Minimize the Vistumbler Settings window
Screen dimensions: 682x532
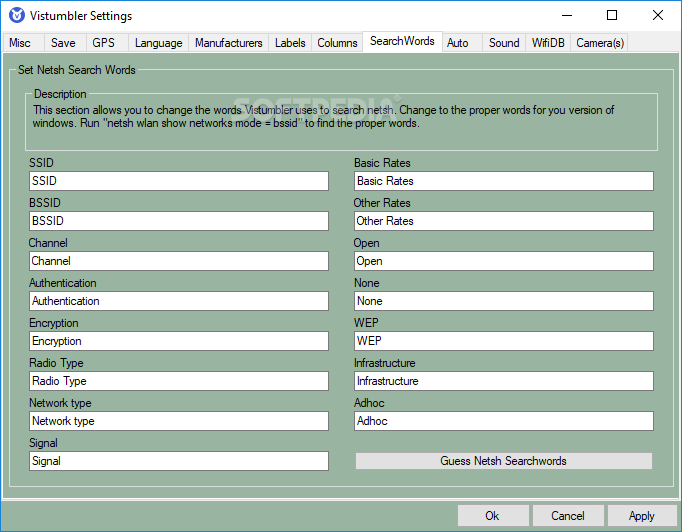click(567, 15)
